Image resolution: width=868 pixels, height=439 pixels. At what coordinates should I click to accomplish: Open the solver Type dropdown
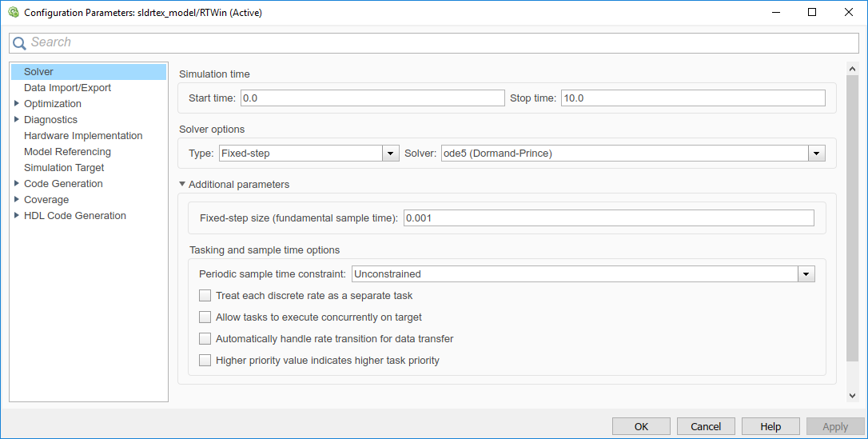tap(391, 154)
